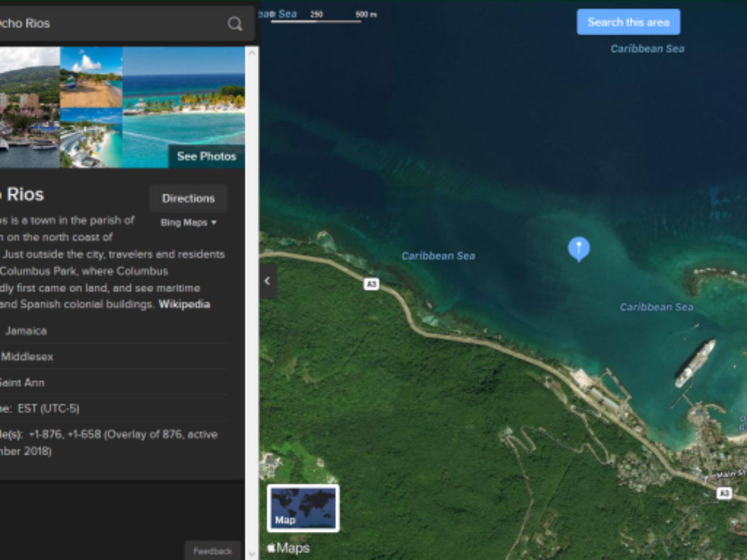Click the EST (UTC-5) time zone text
747x560 pixels.
(49, 409)
